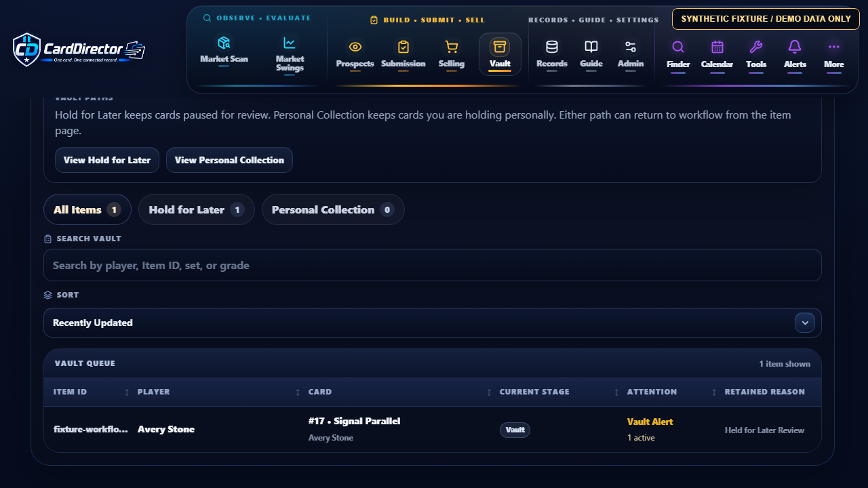Focus the Search Vault input field
This screenshot has height=488, width=868.
point(433,265)
